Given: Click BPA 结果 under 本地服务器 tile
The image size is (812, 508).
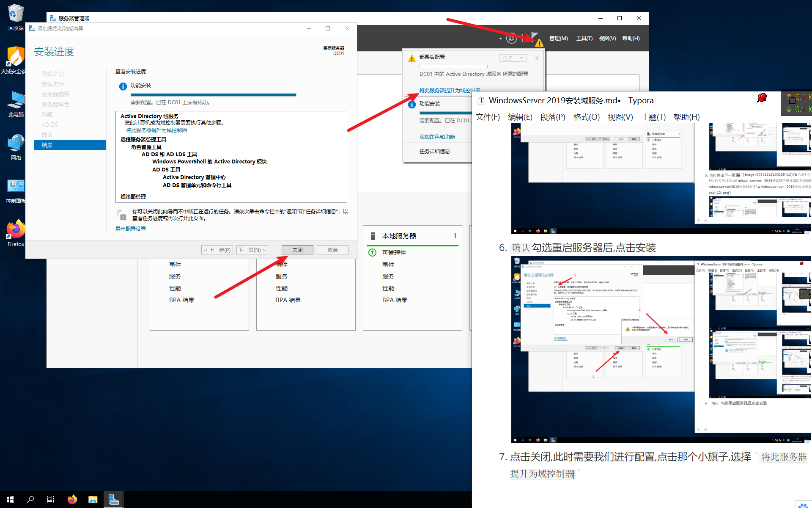Looking at the screenshot, I should point(395,300).
